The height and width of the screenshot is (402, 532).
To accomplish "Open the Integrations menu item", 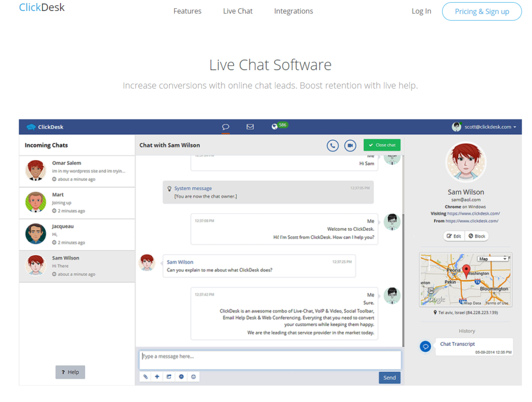I will pos(294,11).
